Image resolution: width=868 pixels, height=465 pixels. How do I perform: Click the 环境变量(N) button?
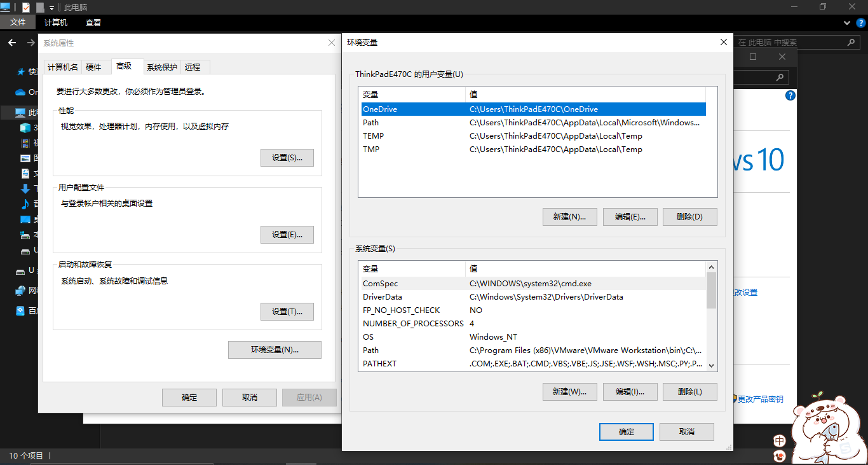[275, 350]
